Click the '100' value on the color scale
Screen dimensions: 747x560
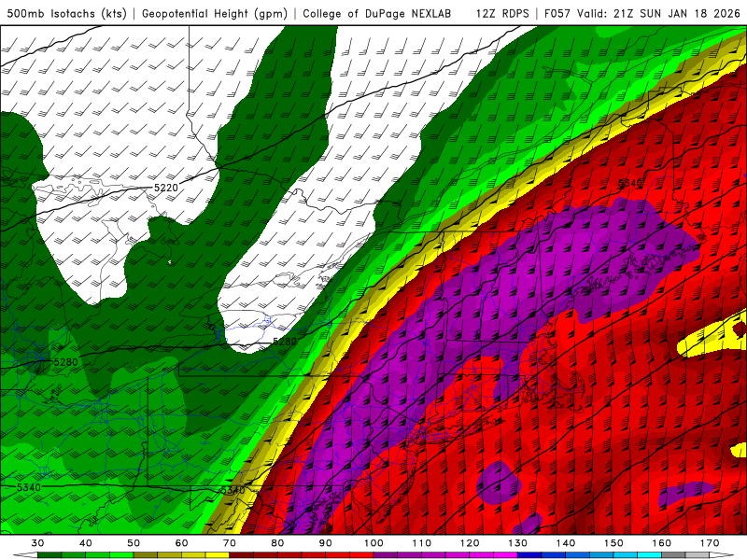click(374, 543)
